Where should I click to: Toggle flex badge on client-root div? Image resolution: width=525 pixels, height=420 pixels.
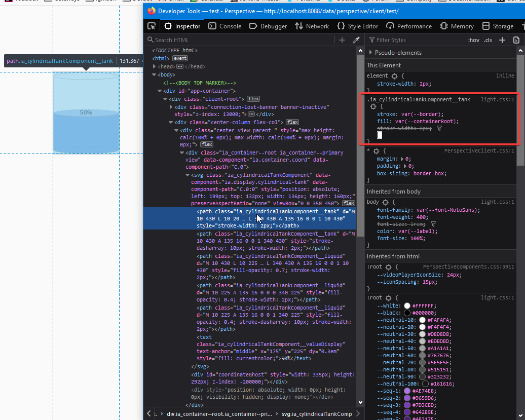tap(253, 99)
